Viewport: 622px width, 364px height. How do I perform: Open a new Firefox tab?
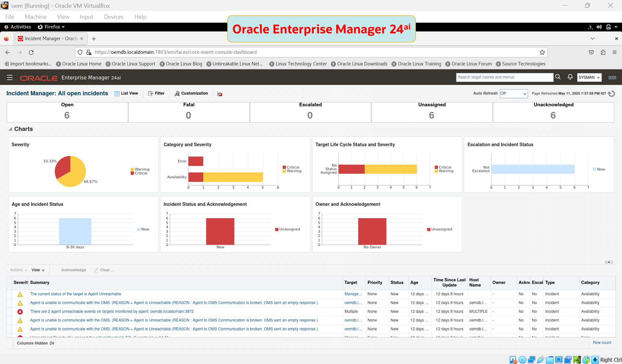[94, 39]
